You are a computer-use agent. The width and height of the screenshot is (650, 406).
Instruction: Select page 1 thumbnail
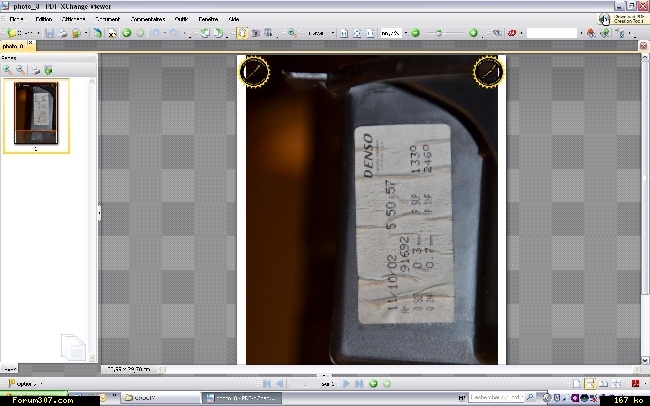[x=36, y=116]
